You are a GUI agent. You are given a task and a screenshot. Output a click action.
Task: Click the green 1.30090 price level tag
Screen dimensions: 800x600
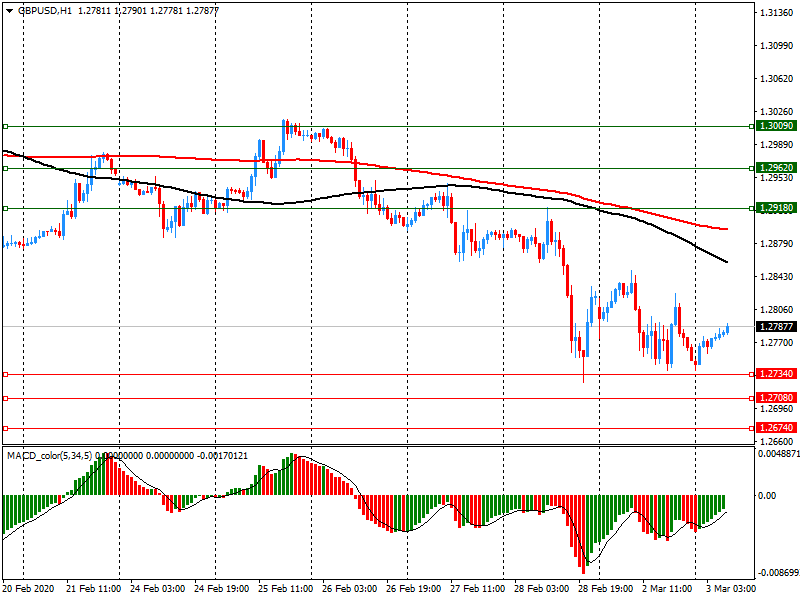click(776, 126)
